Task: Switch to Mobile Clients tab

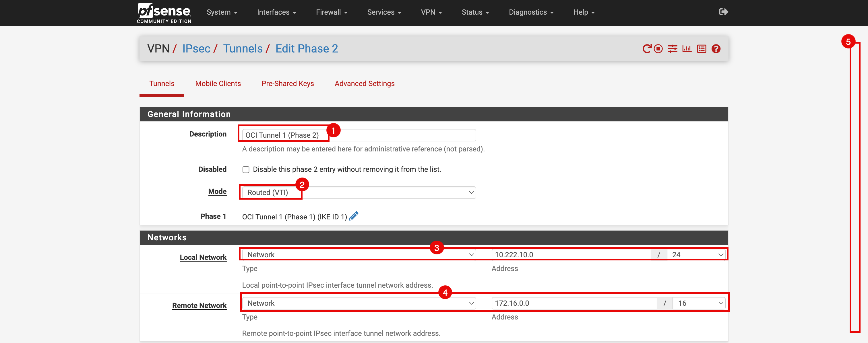Action: [x=218, y=83]
